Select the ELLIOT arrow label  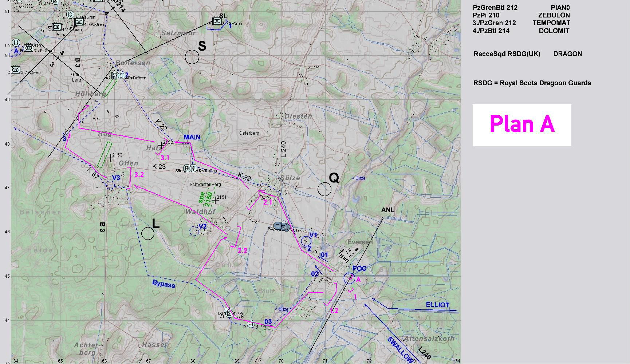[437, 305]
